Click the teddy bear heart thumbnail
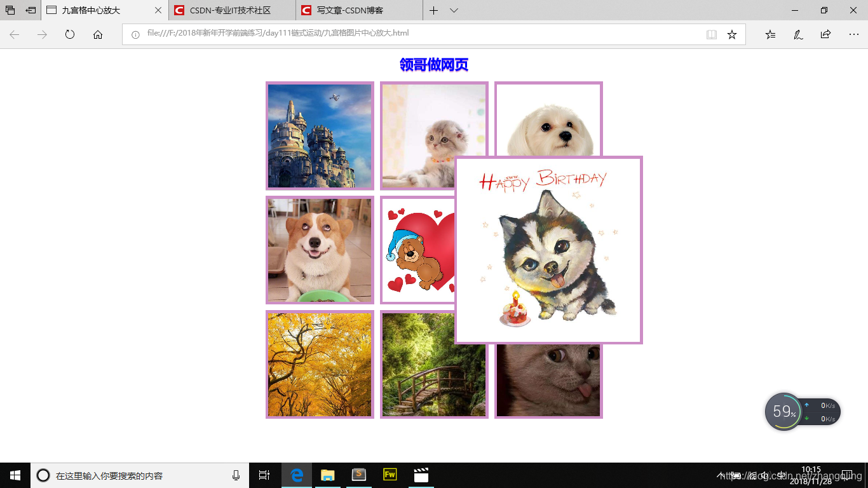 tap(417, 250)
